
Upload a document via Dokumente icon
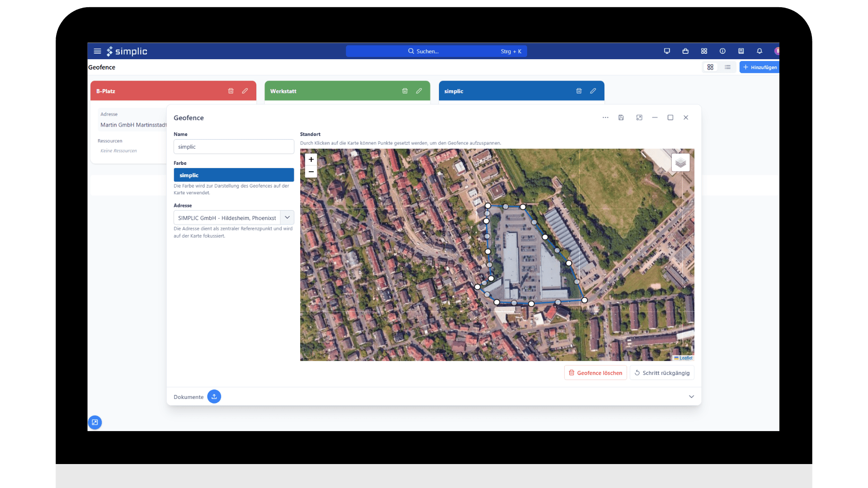coord(214,397)
